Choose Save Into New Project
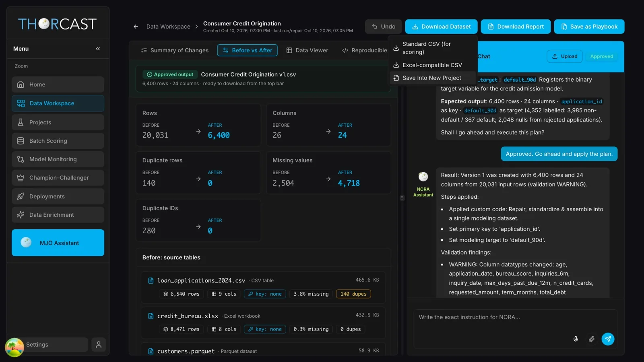 click(x=433, y=78)
